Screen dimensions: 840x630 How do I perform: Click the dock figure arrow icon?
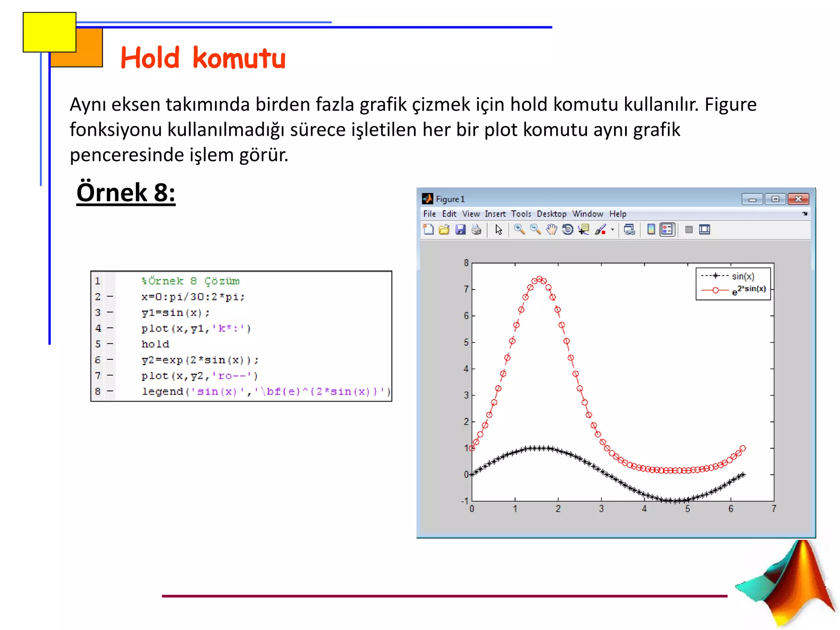[x=805, y=214]
